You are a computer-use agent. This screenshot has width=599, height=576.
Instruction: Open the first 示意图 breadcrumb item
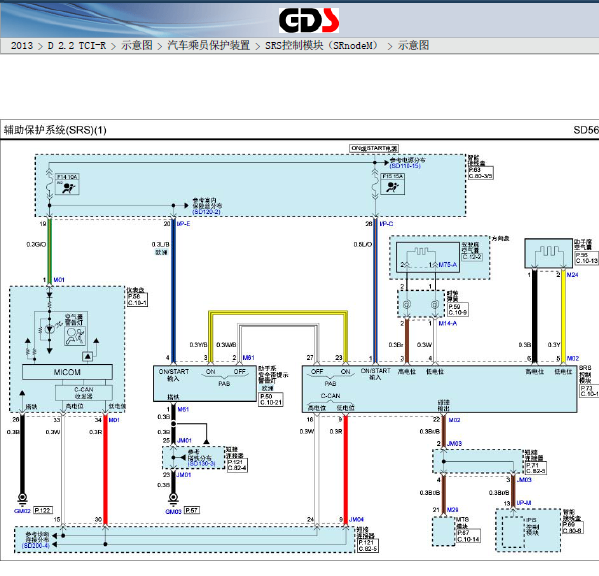tap(137, 46)
